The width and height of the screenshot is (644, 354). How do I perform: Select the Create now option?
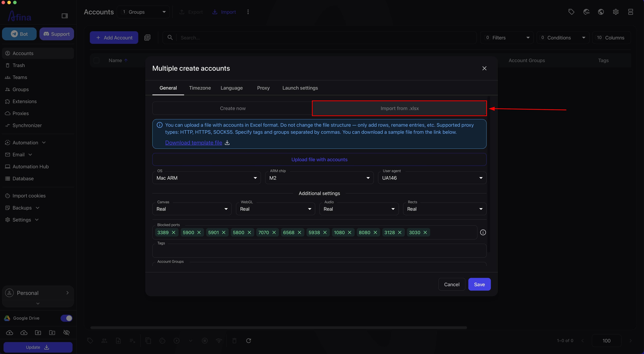(232, 108)
